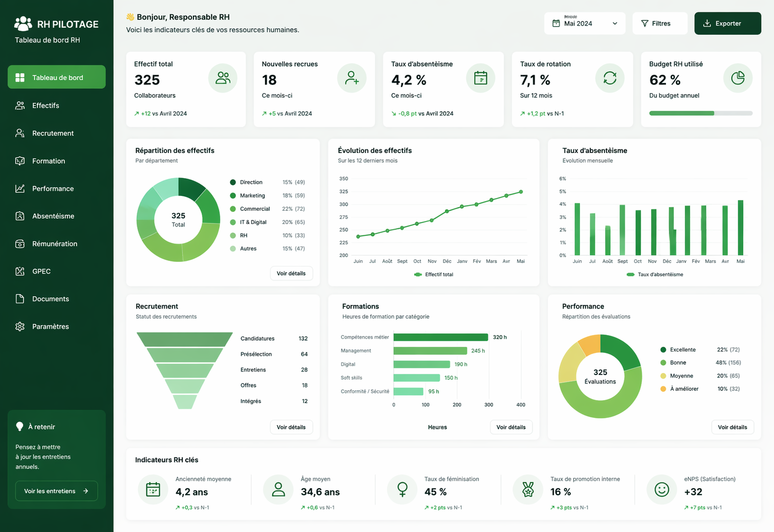774x532 pixels.
Task: Click Voir les entretiens link
Action: 56,491
